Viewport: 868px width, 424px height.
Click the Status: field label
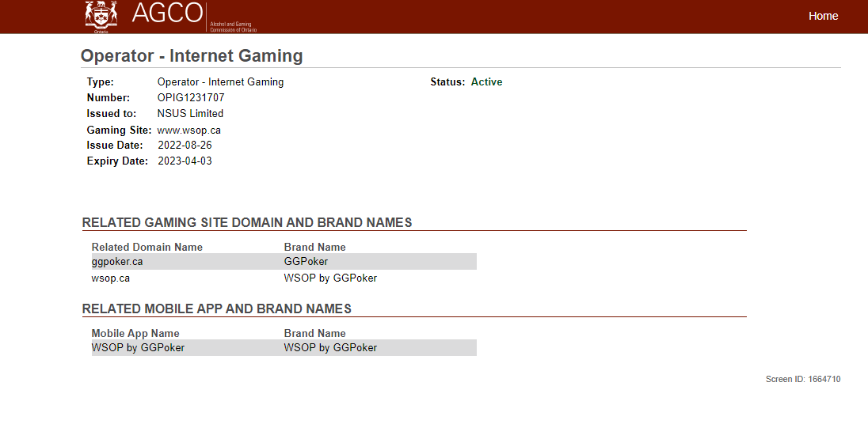pos(447,82)
